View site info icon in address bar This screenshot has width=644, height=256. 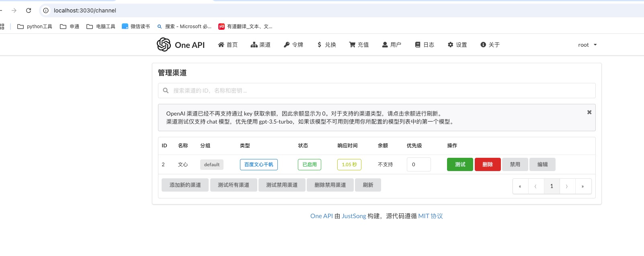pos(46,10)
